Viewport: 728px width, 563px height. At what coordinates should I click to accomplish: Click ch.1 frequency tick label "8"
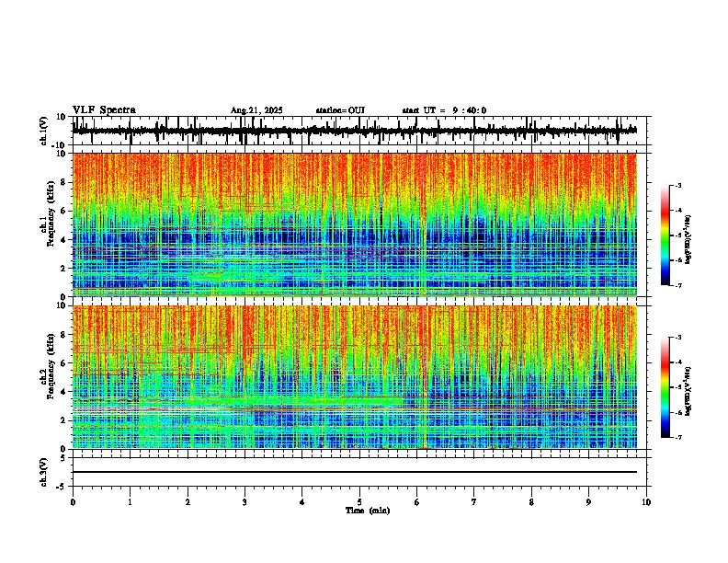[x=63, y=182]
